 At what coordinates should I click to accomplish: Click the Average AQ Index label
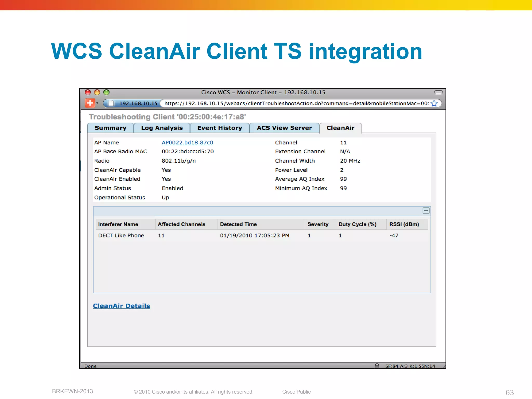(x=300, y=179)
